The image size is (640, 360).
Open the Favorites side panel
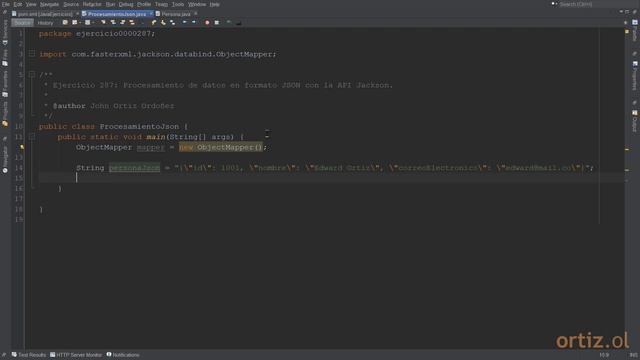point(5,84)
